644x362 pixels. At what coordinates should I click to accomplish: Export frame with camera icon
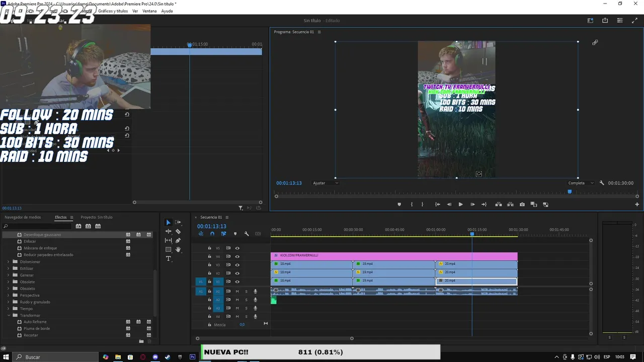coord(522,205)
